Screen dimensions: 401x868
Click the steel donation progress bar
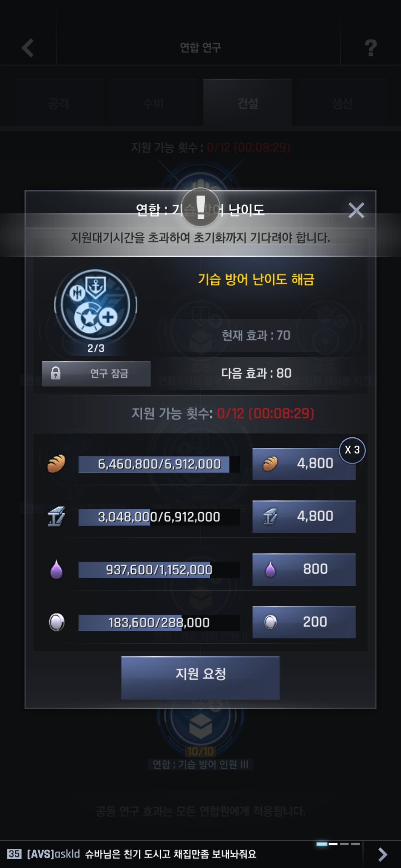click(159, 517)
